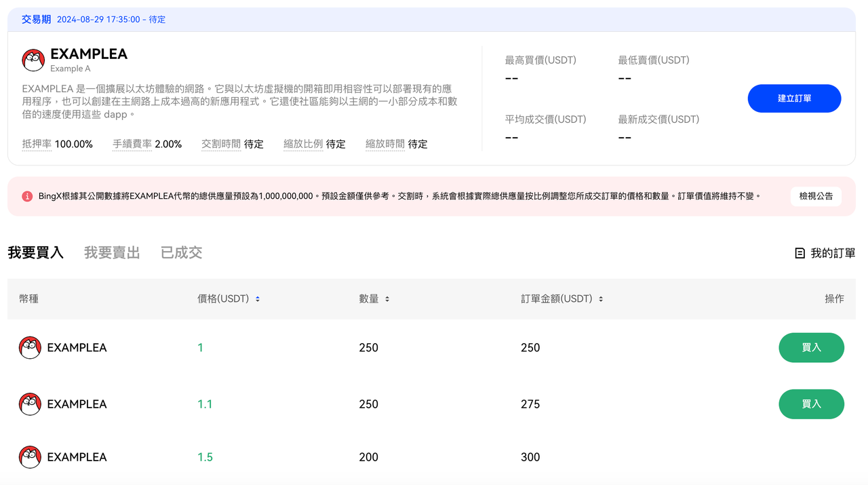Open 我的訂單 link
Screen dimensions: 868x485
coord(833,253)
